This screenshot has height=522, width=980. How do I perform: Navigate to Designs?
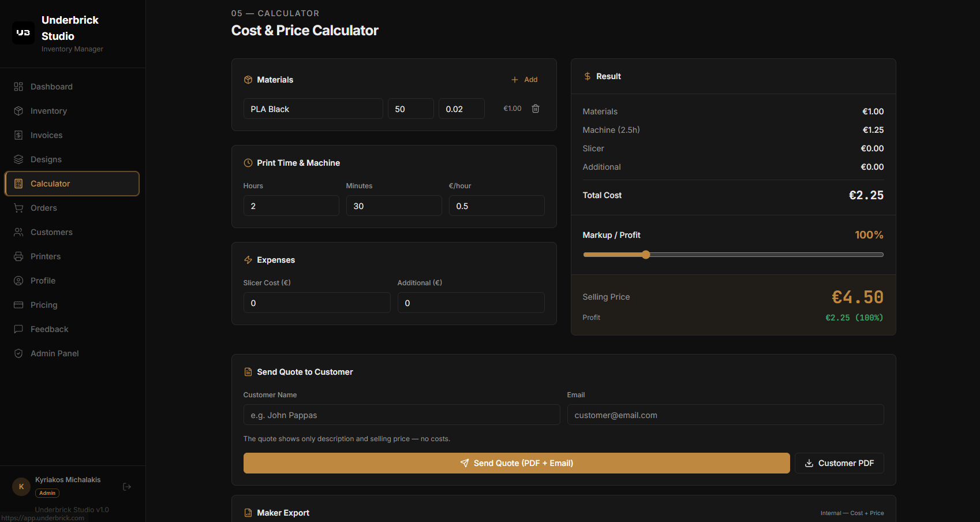(72, 159)
